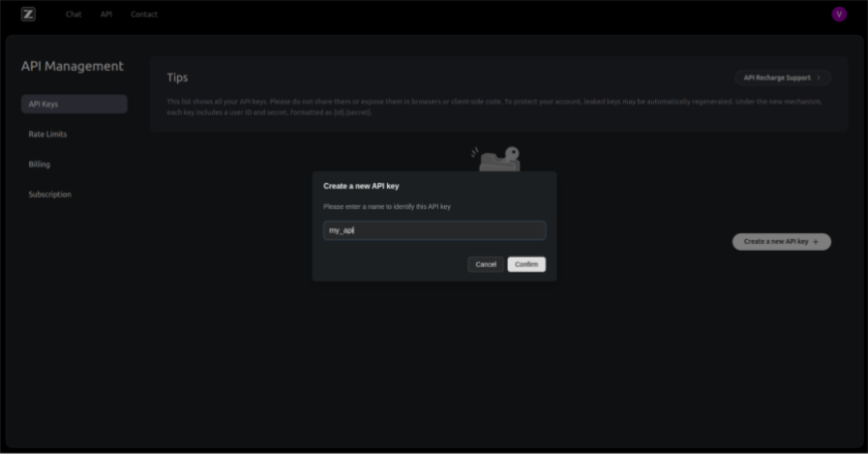Open the purple V user avatar
The width and height of the screenshot is (868, 454).
(838, 14)
